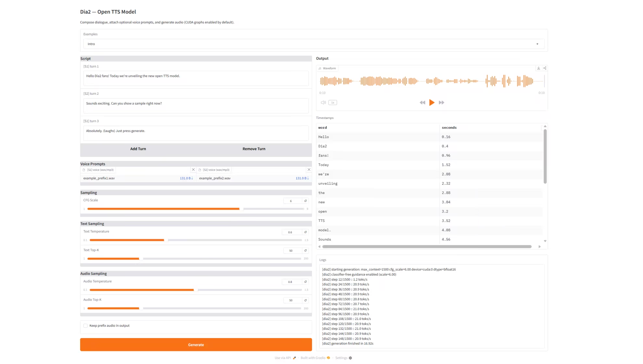Remove the S1 voice prompt file
Viewport: 643px width, 364px height.
[x=193, y=170]
